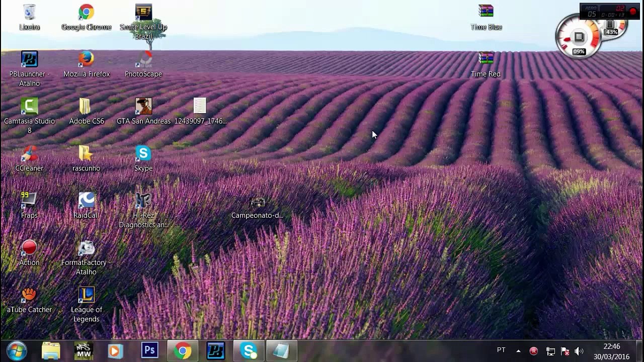Select the aTube Catcher desktop icon
This screenshot has width=644, height=362.
(x=29, y=300)
